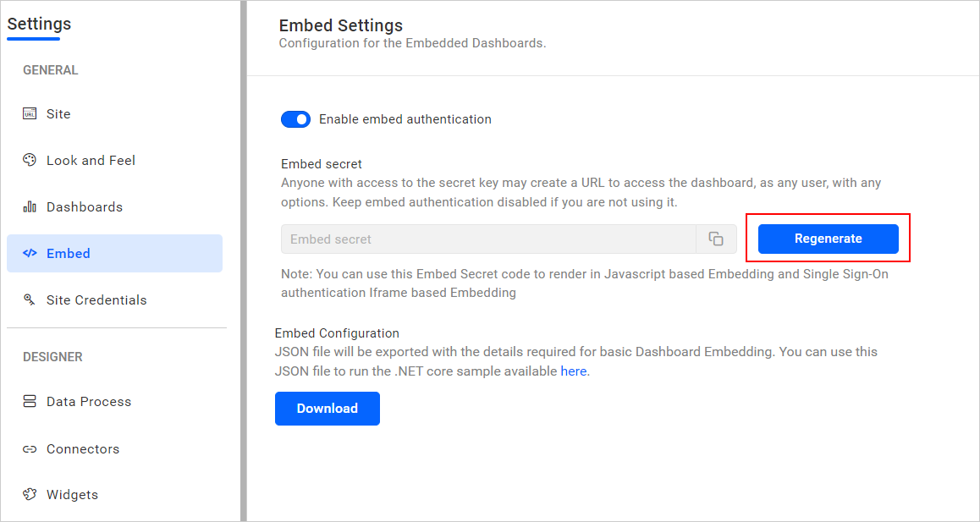
Task: Click the Dashboards bar chart icon
Action: (x=30, y=207)
